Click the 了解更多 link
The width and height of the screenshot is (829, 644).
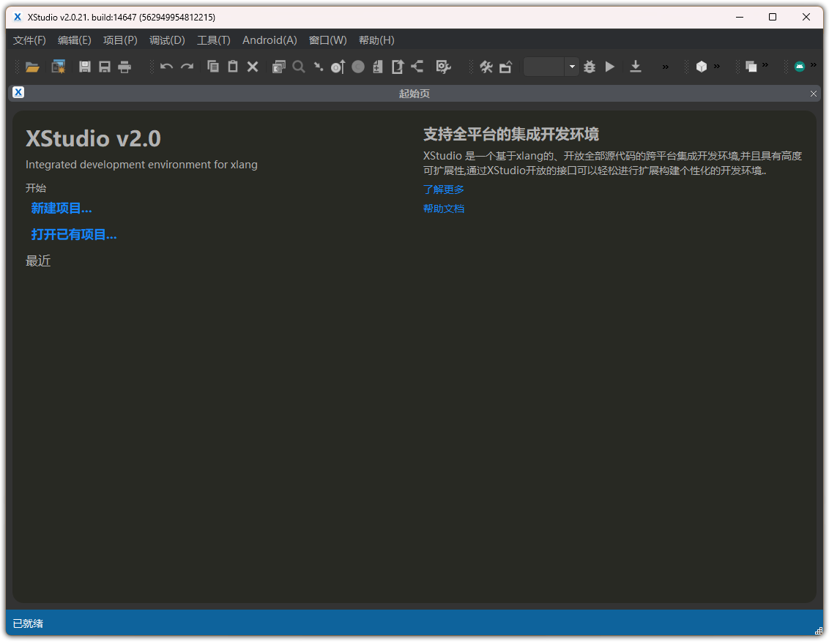pos(444,189)
